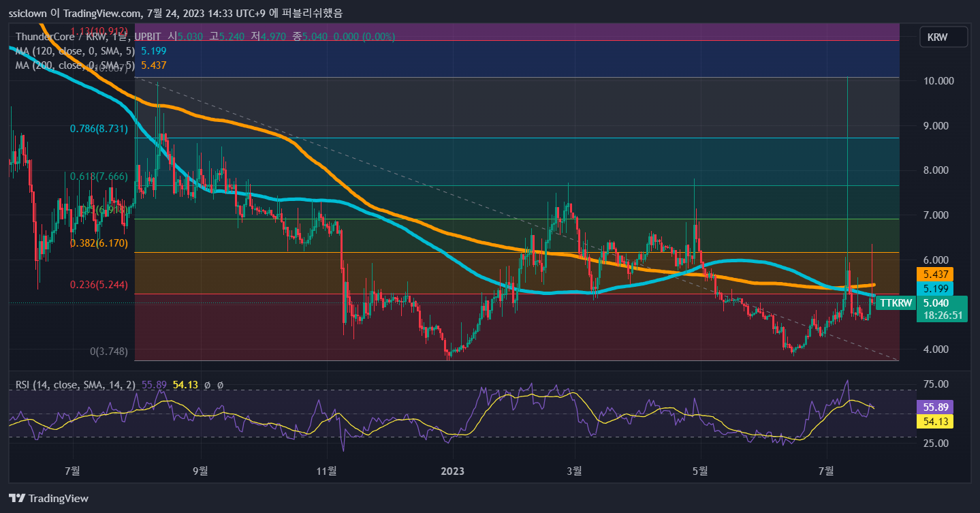
Task: Click the orange 5.437 MA price label
Action: point(935,274)
